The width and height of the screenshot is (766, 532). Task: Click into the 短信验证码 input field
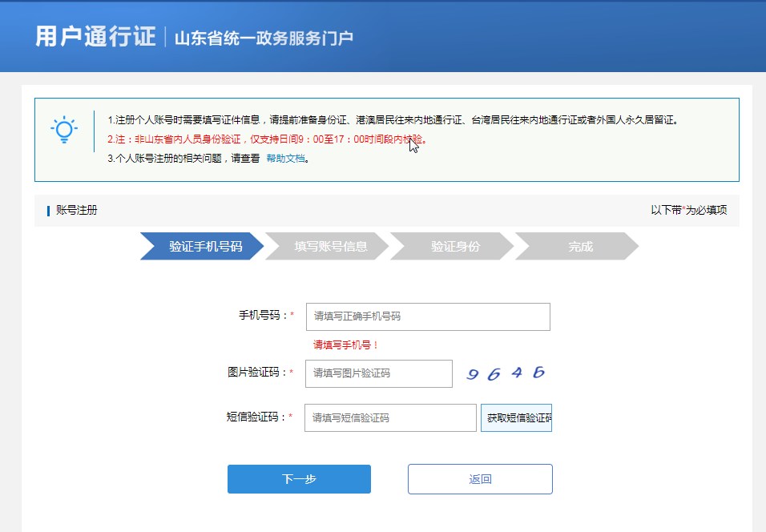pyautogui.click(x=390, y=417)
